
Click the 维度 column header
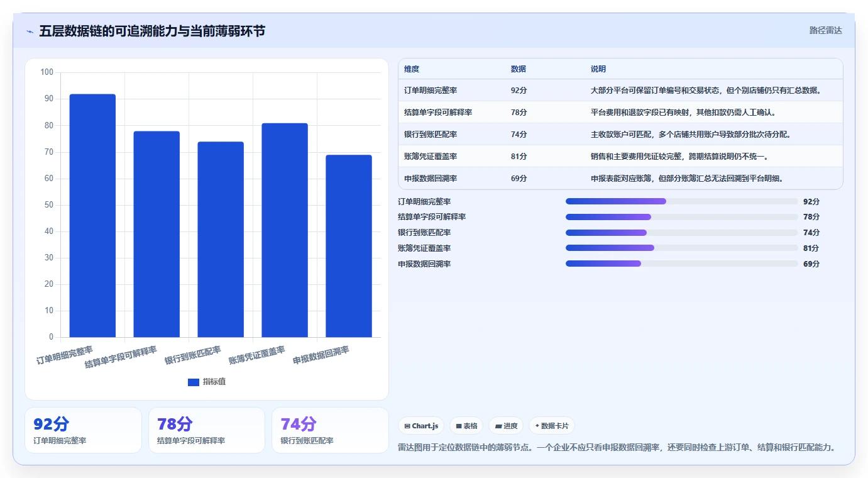(x=412, y=69)
